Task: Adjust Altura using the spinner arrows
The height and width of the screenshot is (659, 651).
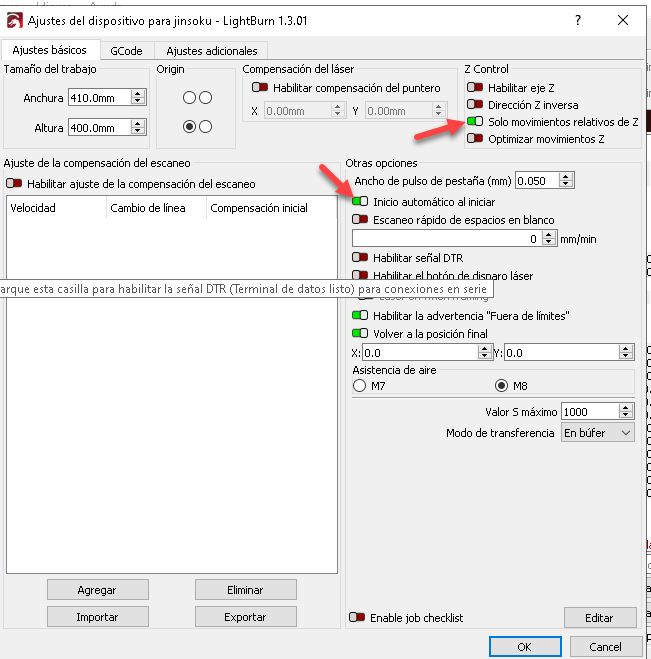Action: pos(138,127)
